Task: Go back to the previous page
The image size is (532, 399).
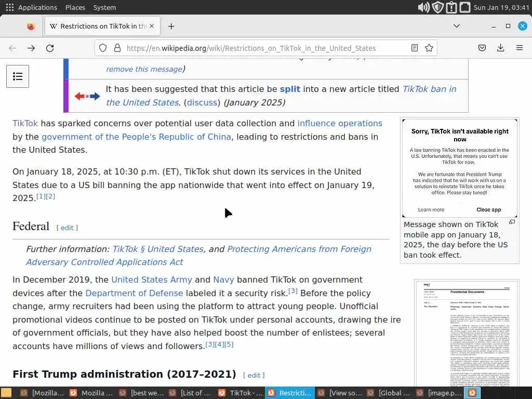Action: click(x=12, y=48)
